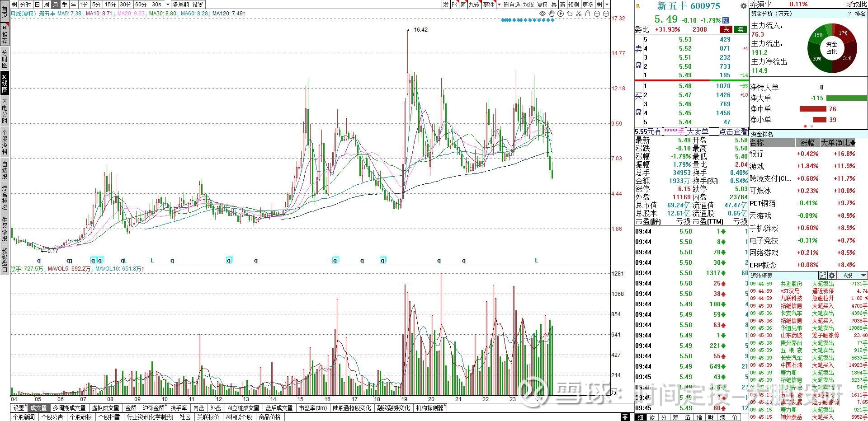Screen dimensions: 868x421
Task: Open the 个股新闻 bottom tab
Action: click(x=24, y=417)
